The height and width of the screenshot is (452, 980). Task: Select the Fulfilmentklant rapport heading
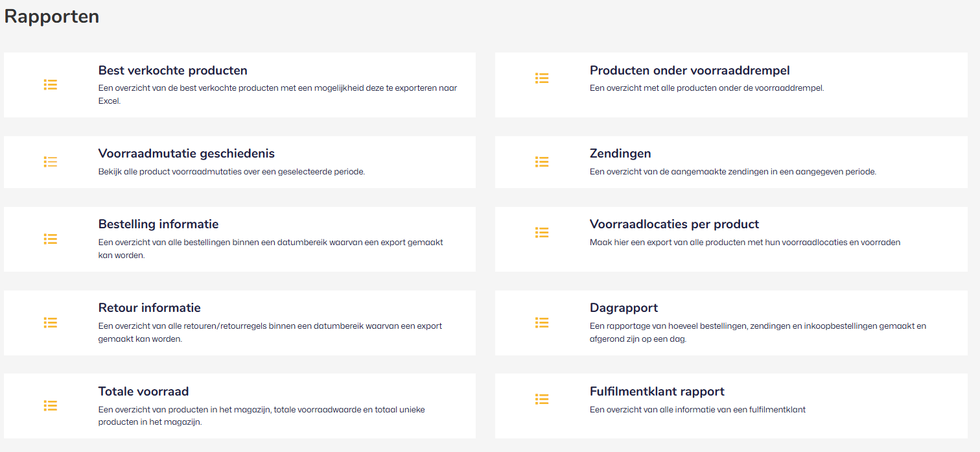coord(657,392)
